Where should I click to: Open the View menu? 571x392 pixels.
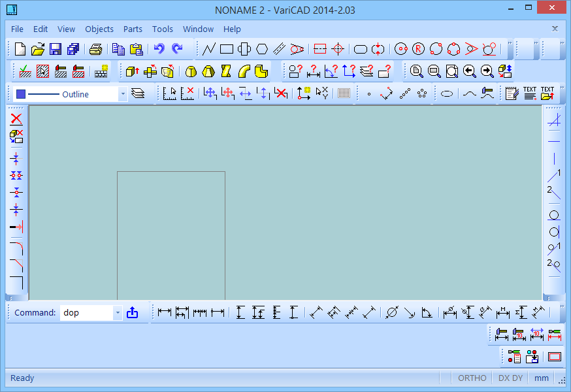click(66, 29)
